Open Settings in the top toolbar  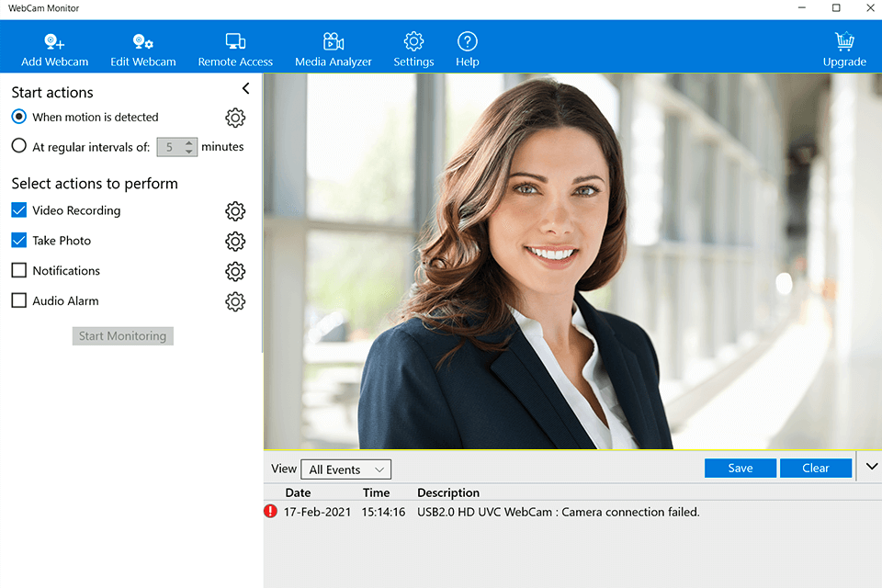[x=413, y=50]
